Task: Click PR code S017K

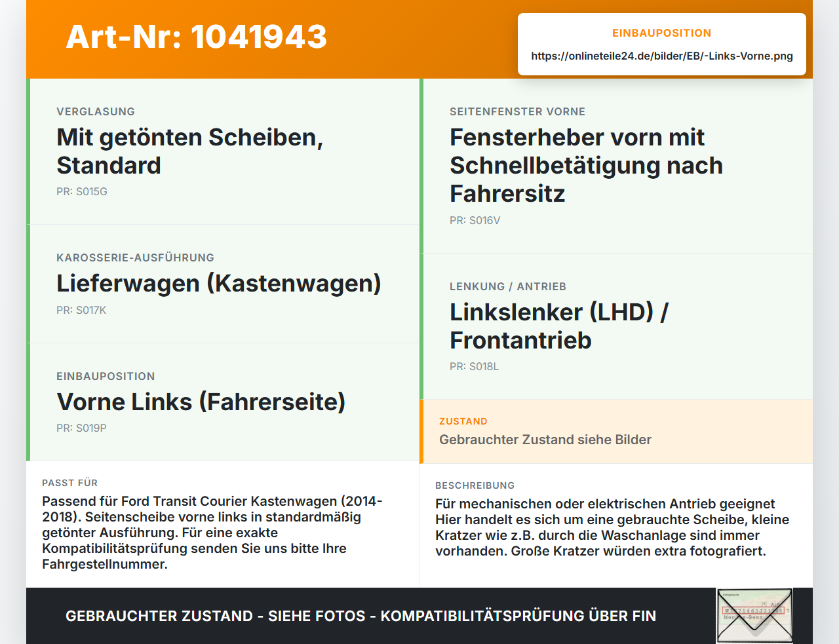Action: 81,311
